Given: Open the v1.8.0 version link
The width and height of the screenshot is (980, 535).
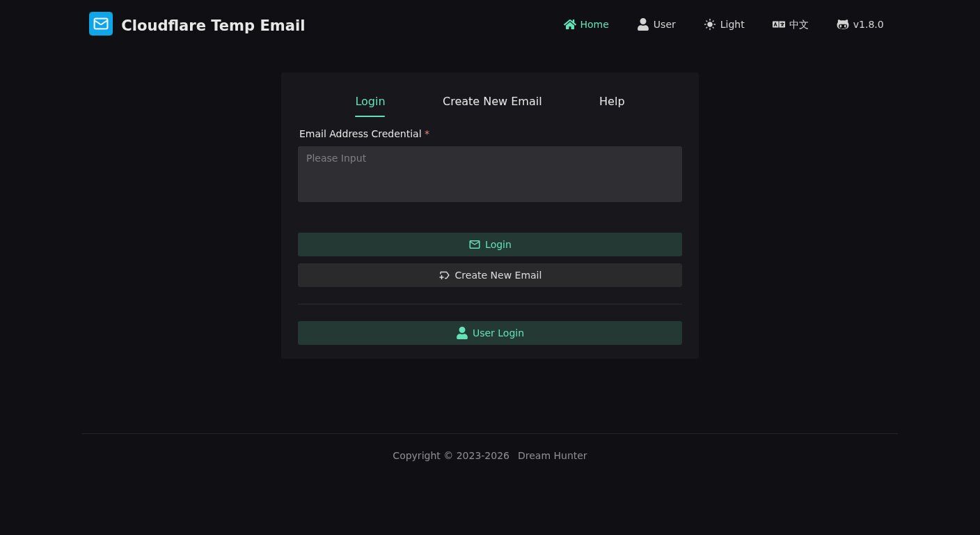Looking at the screenshot, I should click(x=860, y=24).
